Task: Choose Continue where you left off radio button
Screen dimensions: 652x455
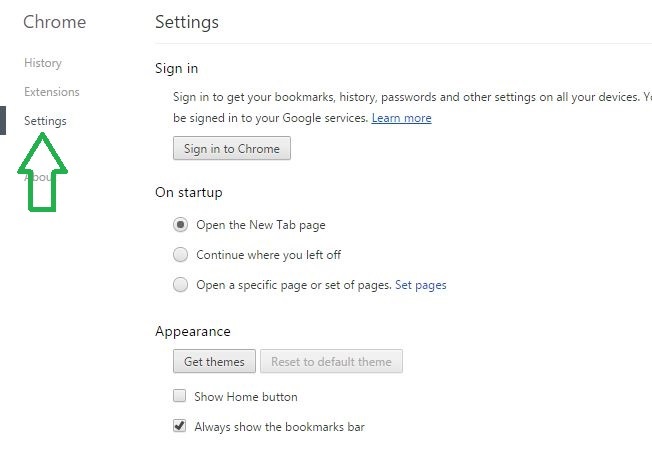Action: (180, 255)
